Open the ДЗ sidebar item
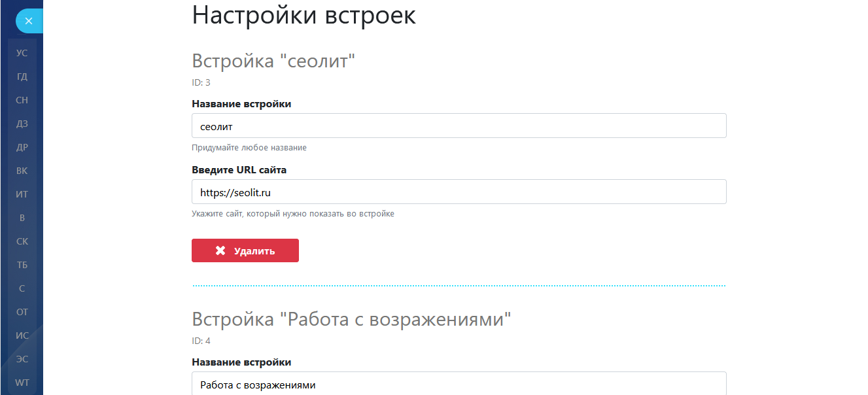 point(22,124)
